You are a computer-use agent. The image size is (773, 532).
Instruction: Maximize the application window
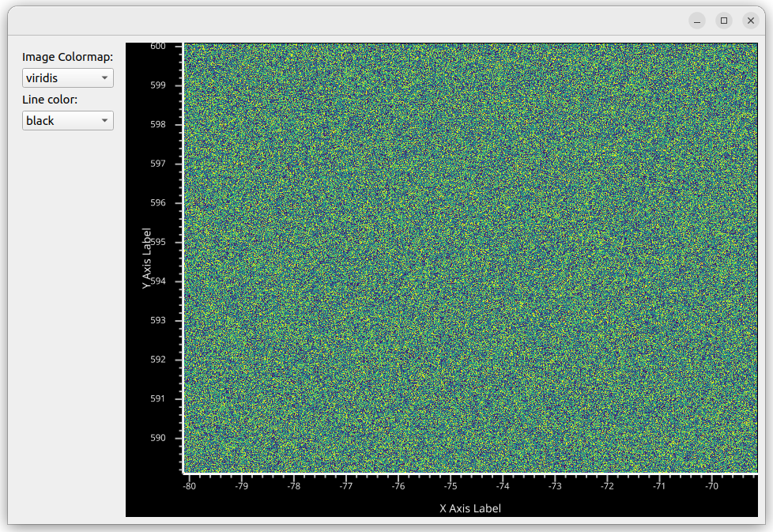pos(723,21)
